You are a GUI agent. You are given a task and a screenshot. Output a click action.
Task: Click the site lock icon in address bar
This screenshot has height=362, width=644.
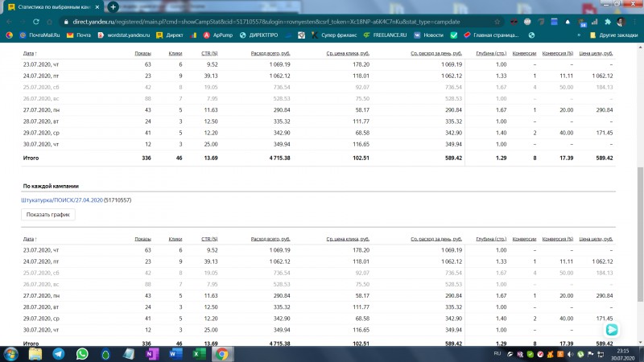pos(66,22)
